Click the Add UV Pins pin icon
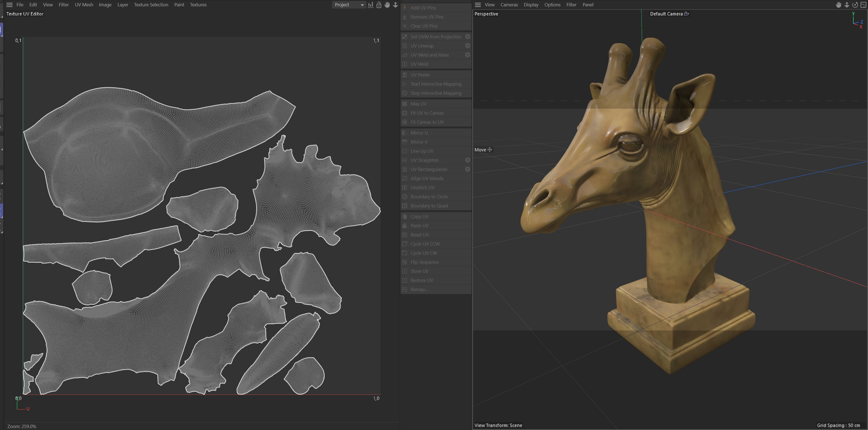Image resolution: width=868 pixels, height=430 pixels. pyautogui.click(x=405, y=8)
